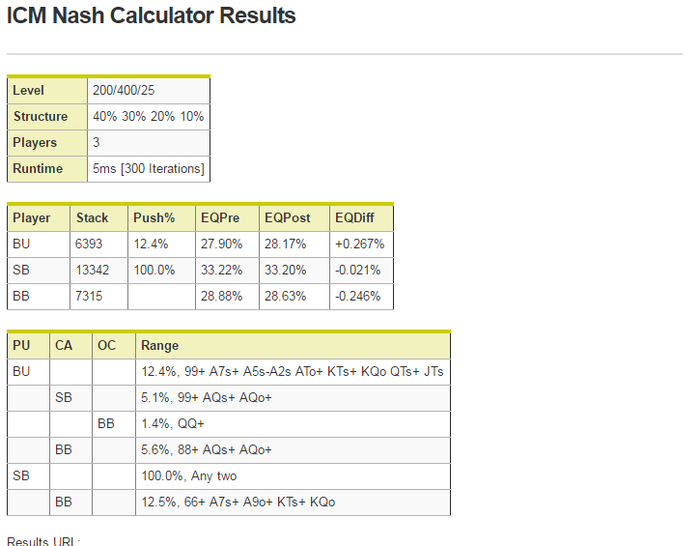This screenshot has height=546, width=700.
Task: Select the Runtime 5ms iterations cell
Action: point(149,169)
